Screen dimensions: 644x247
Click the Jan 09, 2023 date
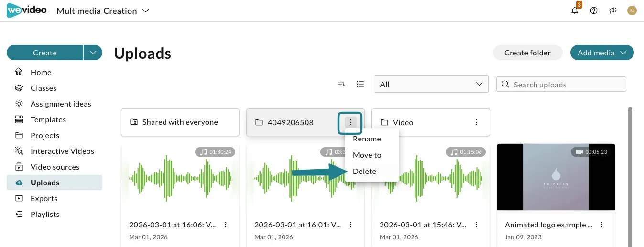click(x=523, y=237)
